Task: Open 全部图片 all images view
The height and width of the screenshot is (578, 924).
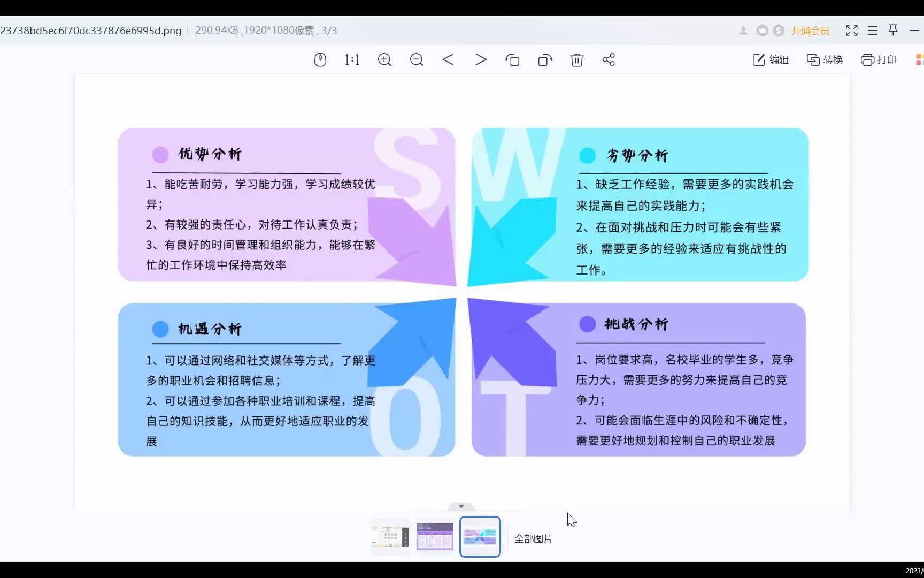Action: coord(533,539)
